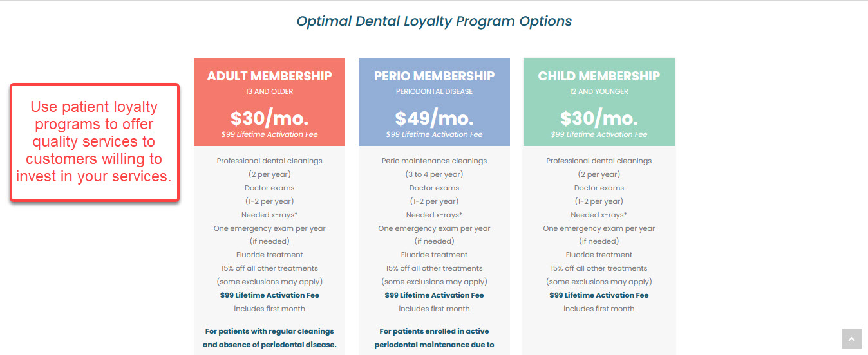Click the scroll-to-top arrow button
Screen dimensions: 868x355
(851, 339)
